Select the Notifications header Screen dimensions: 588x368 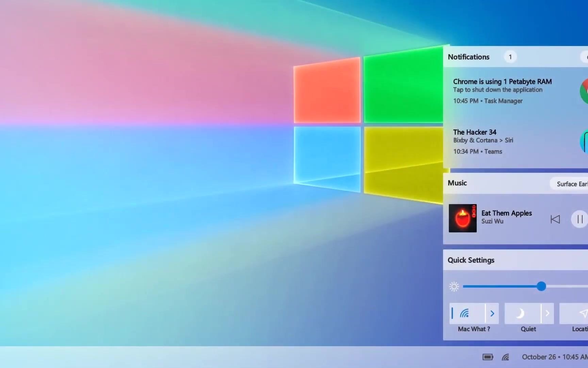tap(469, 57)
